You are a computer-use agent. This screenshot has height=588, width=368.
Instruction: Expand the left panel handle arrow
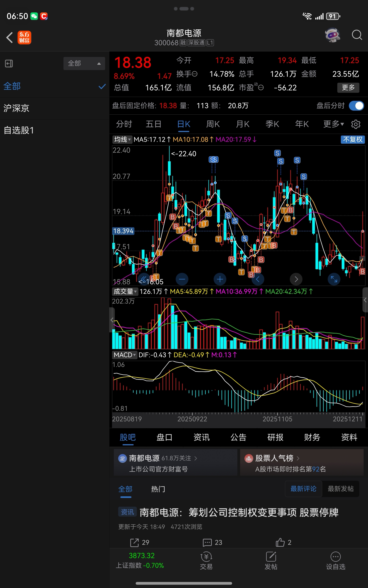[112, 320]
